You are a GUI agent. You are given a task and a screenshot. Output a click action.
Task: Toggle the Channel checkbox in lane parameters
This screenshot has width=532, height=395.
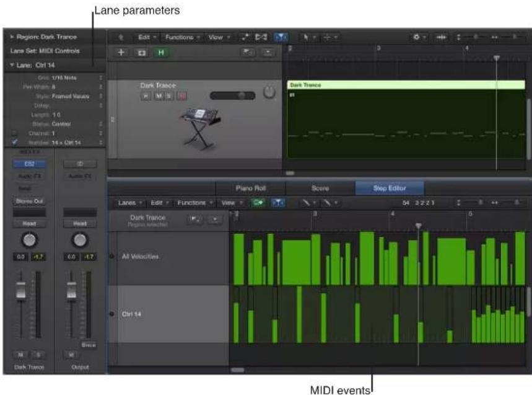pyautogui.click(x=15, y=133)
